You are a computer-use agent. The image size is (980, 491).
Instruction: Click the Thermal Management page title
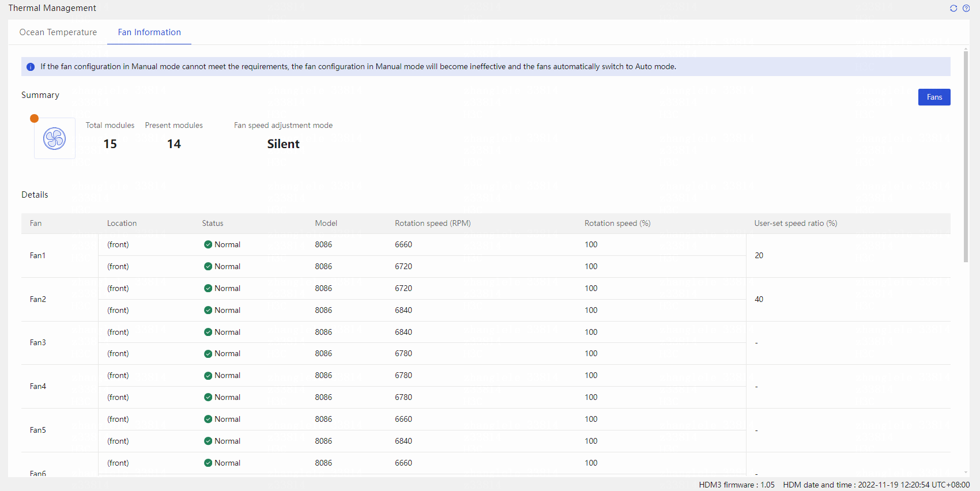52,8
